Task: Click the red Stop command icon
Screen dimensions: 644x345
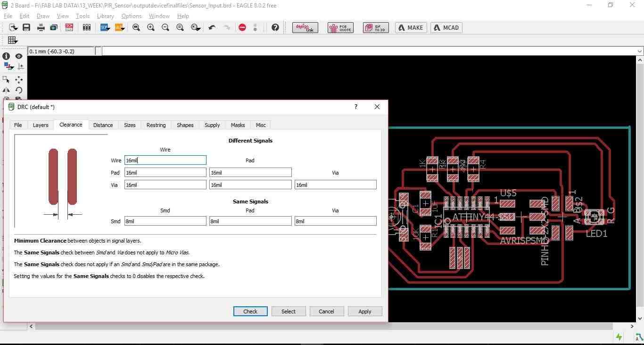Action: pos(242,28)
